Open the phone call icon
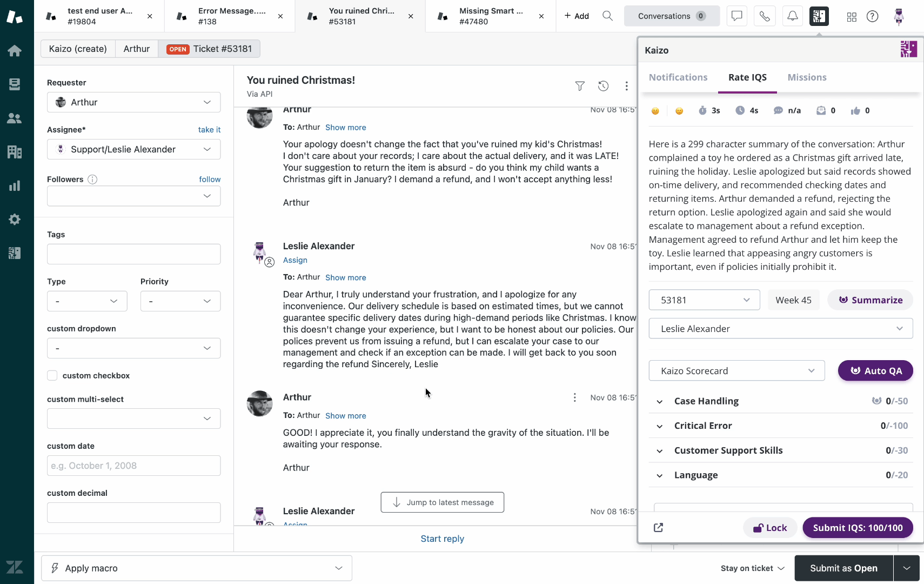924x584 pixels. [765, 16]
